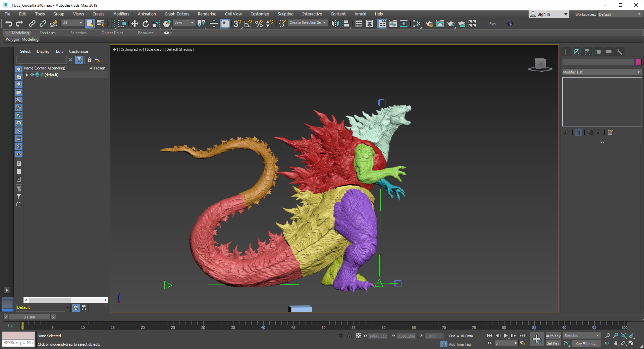Expand the 0 (default) layer tree
644x349 pixels.
click(x=27, y=75)
